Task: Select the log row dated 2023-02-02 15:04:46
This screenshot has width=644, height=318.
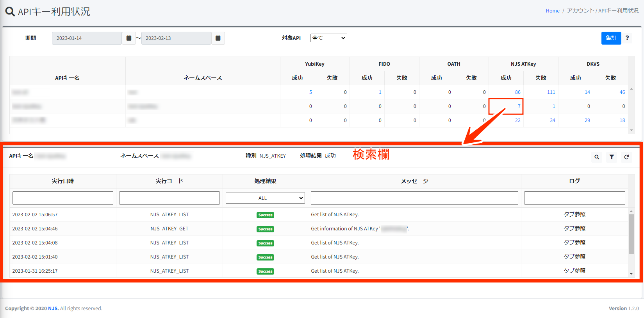Action: 319,229
